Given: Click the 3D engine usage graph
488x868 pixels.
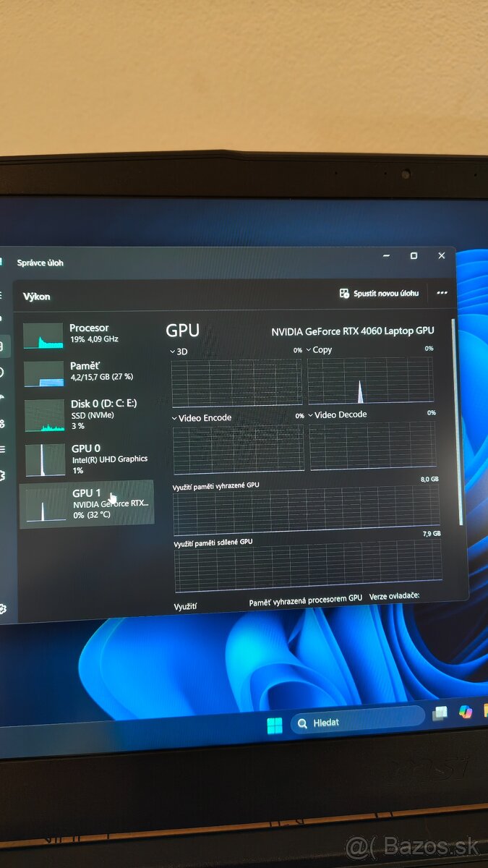Looking at the screenshot, I should 237,382.
